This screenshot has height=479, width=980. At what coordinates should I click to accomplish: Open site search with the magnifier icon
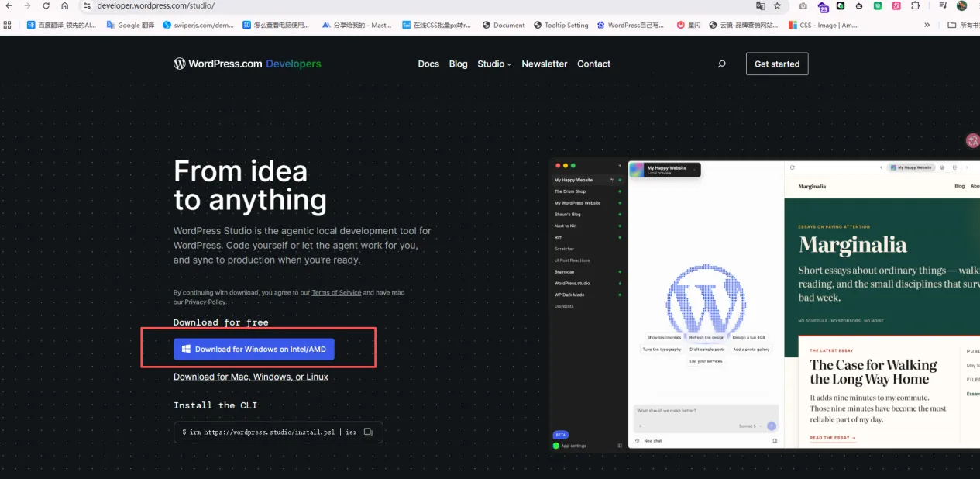point(722,64)
